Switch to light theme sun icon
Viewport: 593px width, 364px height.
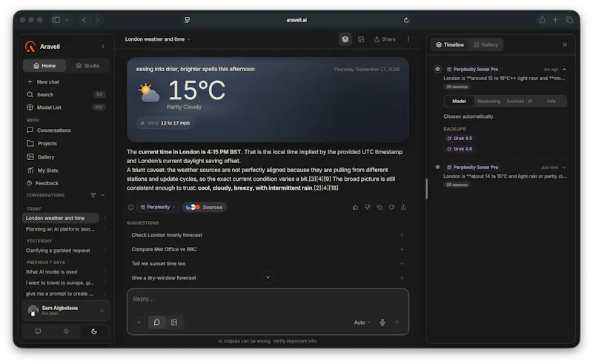point(66,331)
